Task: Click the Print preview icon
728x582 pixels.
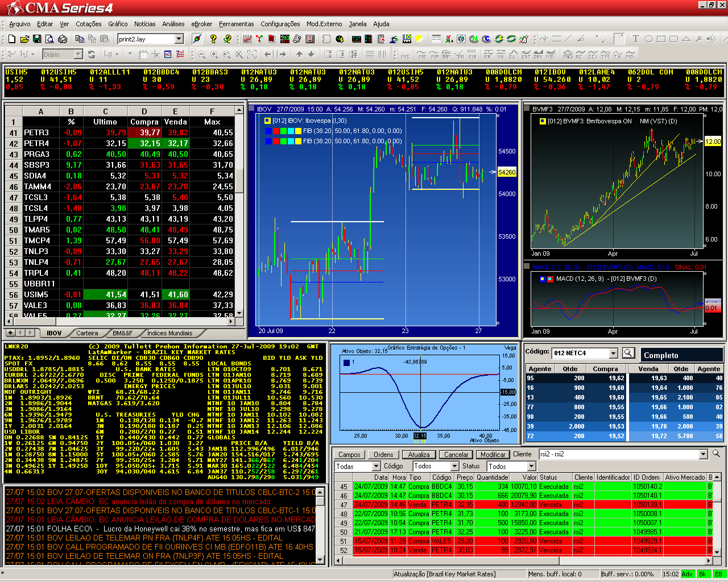Action: [x=49, y=39]
